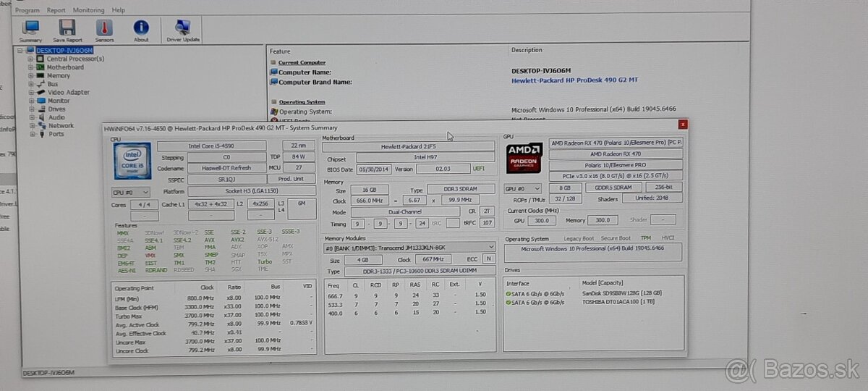
Task: Open the Help menu
Action: (119, 10)
